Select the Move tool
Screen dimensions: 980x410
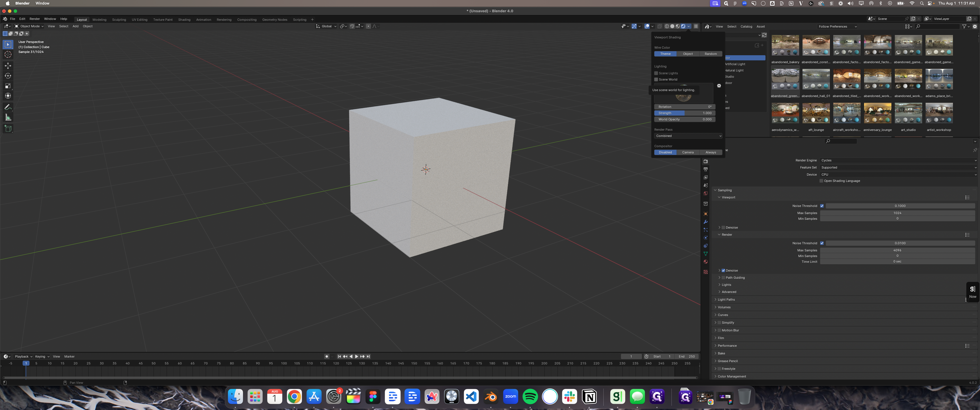pyautogui.click(x=8, y=66)
